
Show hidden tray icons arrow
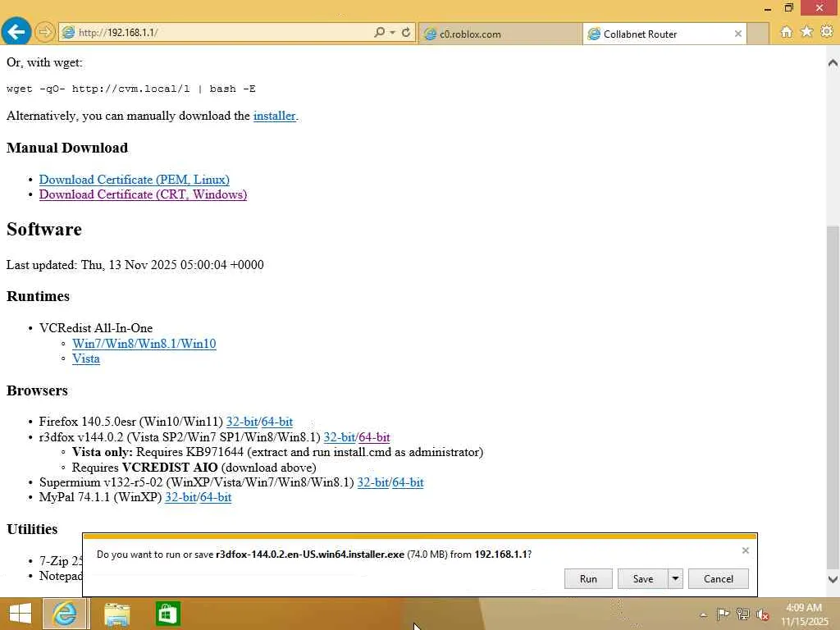click(x=703, y=614)
